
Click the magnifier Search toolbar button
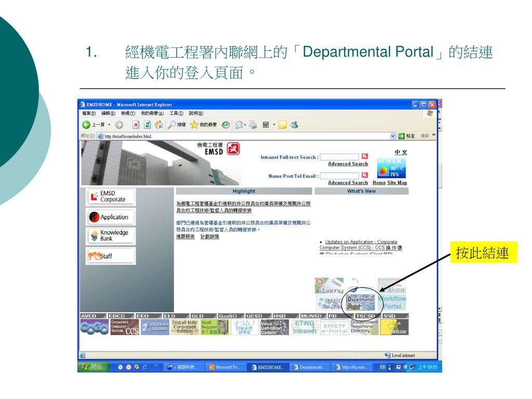pos(177,125)
